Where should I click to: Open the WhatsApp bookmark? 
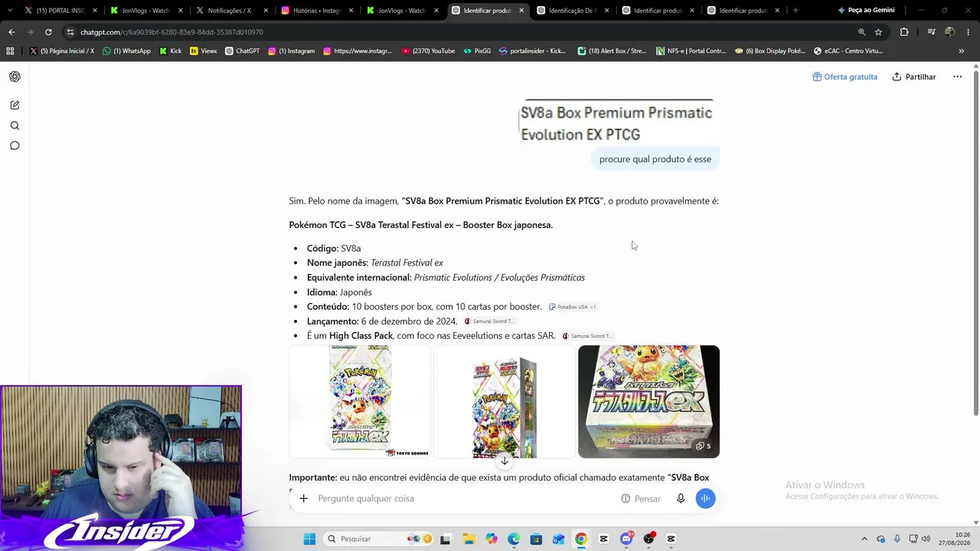pos(127,51)
